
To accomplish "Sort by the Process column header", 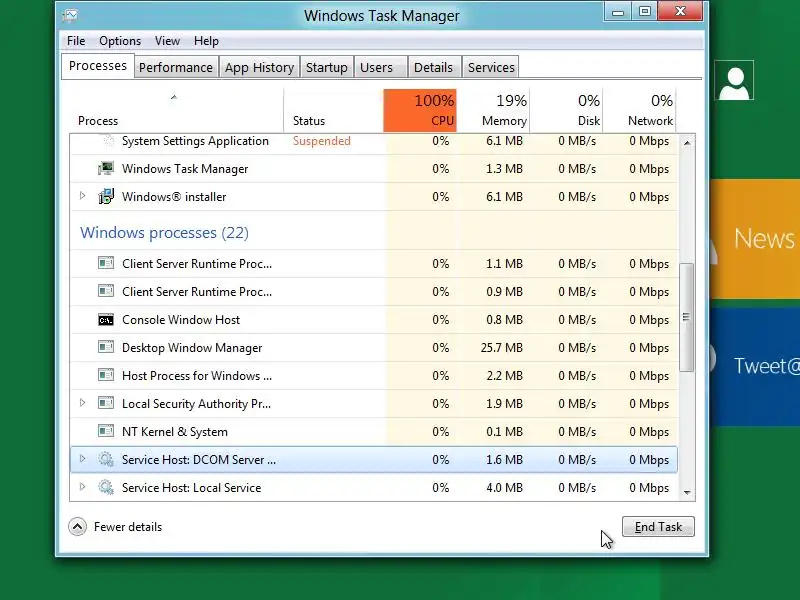I will tap(176, 110).
